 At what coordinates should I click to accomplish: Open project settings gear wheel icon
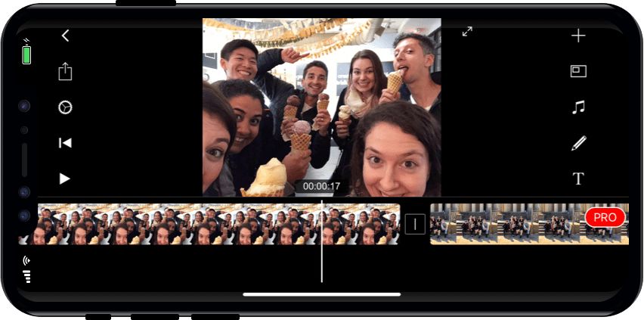(x=65, y=107)
